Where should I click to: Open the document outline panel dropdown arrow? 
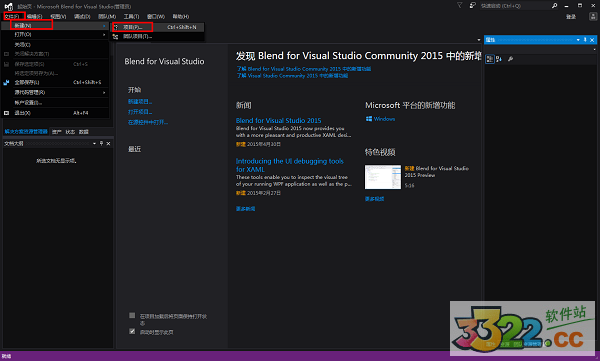pyautogui.click(x=94, y=144)
